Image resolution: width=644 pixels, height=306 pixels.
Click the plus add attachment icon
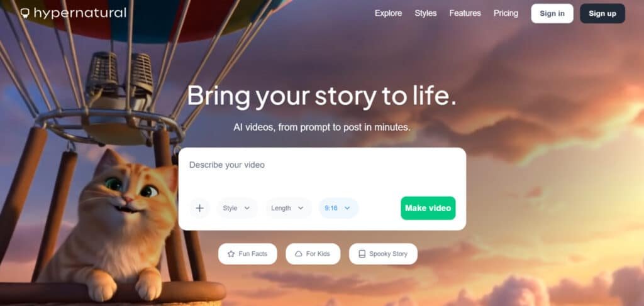point(199,208)
